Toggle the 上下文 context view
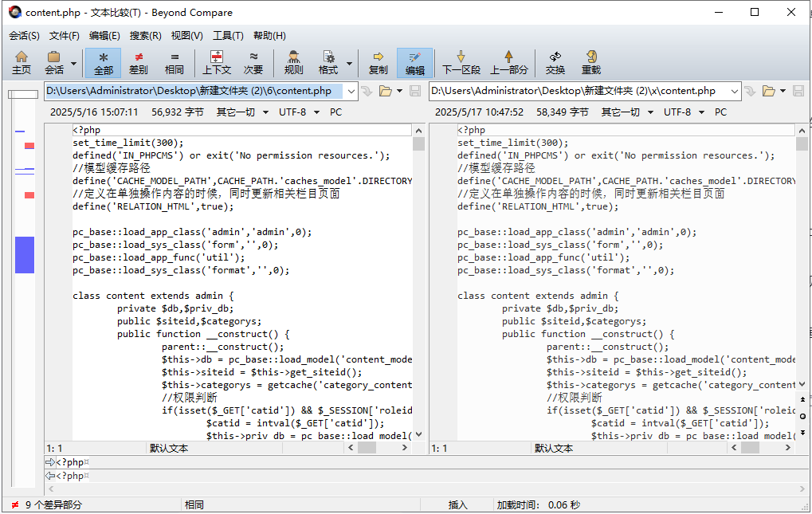The image size is (812, 514). tap(217, 63)
